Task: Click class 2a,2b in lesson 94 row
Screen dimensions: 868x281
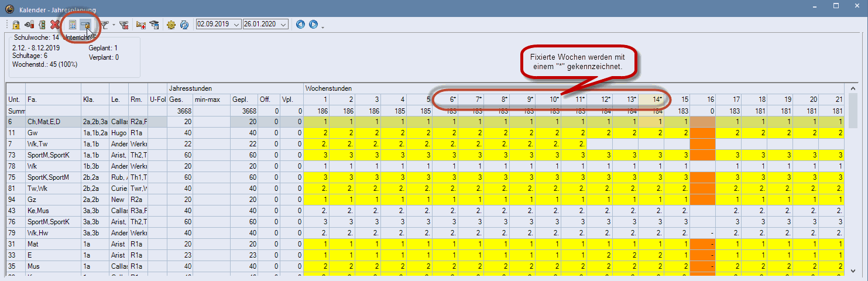Action: click(x=95, y=199)
